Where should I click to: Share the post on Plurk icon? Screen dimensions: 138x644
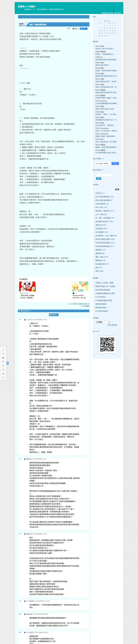click(76, 29)
